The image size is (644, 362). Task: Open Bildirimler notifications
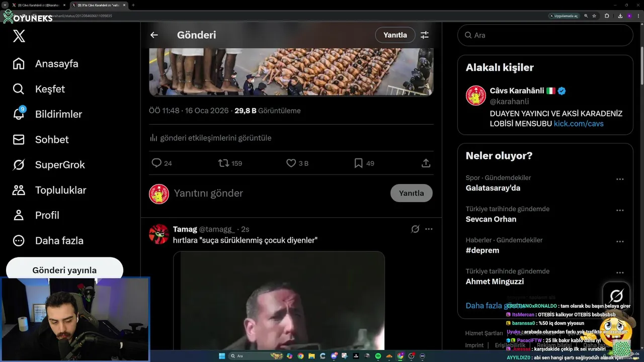click(x=47, y=114)
